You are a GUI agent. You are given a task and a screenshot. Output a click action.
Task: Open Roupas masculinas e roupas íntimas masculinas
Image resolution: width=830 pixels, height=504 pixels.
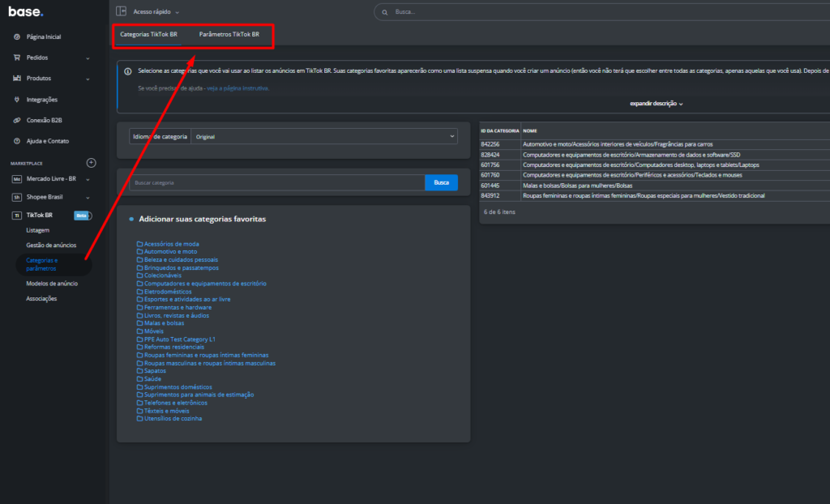coord(206,363)
